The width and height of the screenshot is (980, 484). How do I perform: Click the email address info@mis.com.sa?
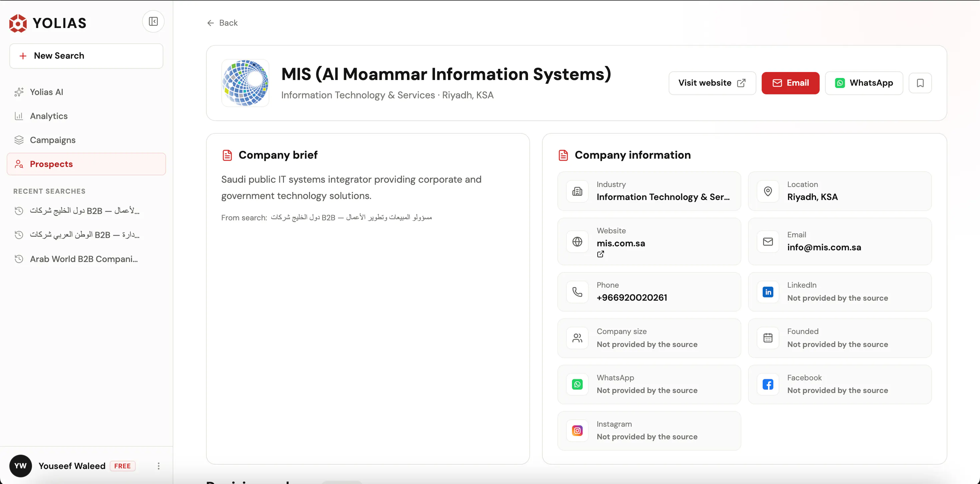[824, 247]
